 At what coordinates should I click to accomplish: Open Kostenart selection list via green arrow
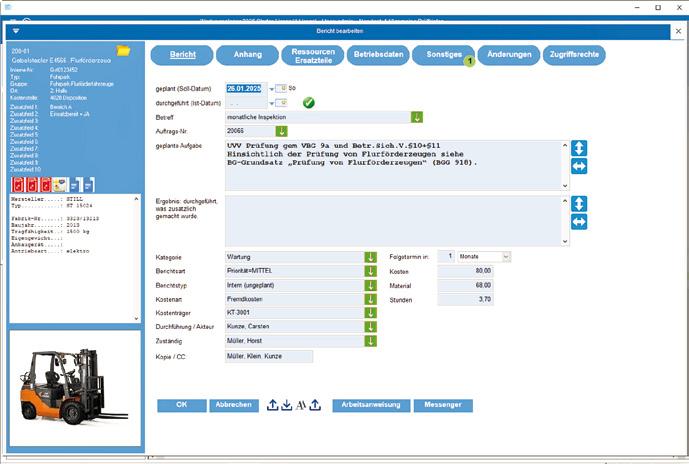[x=370, y=299]
